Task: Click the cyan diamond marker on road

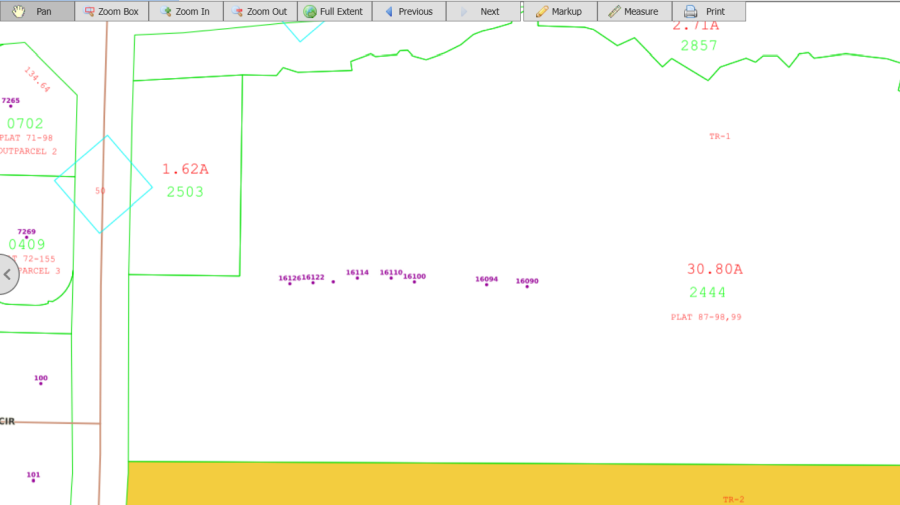Action: [103, 185]
